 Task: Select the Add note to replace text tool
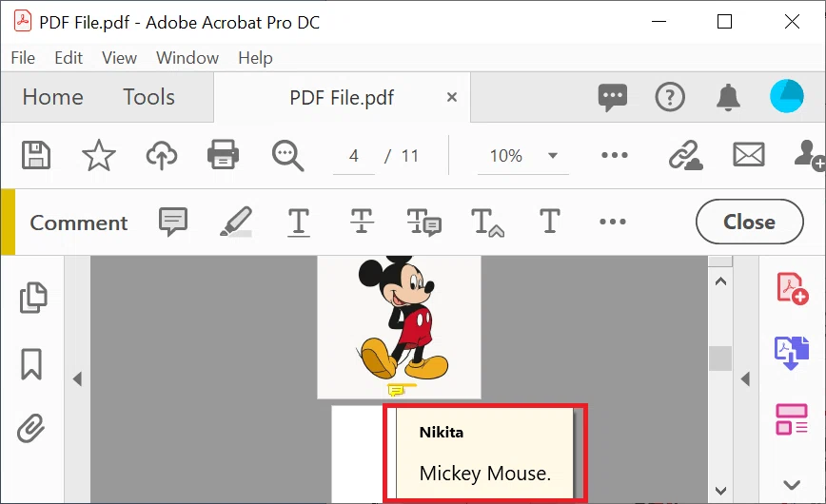pos(424,222)
